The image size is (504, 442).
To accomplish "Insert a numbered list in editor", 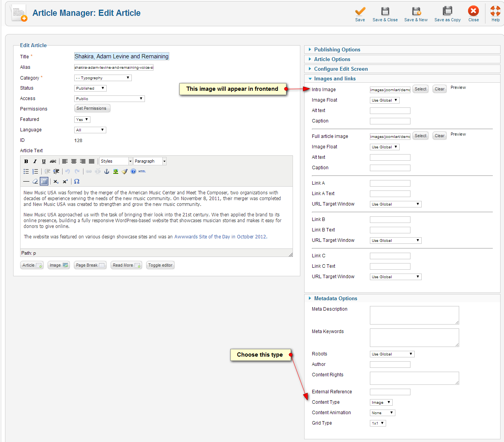I will pos(35,172).
